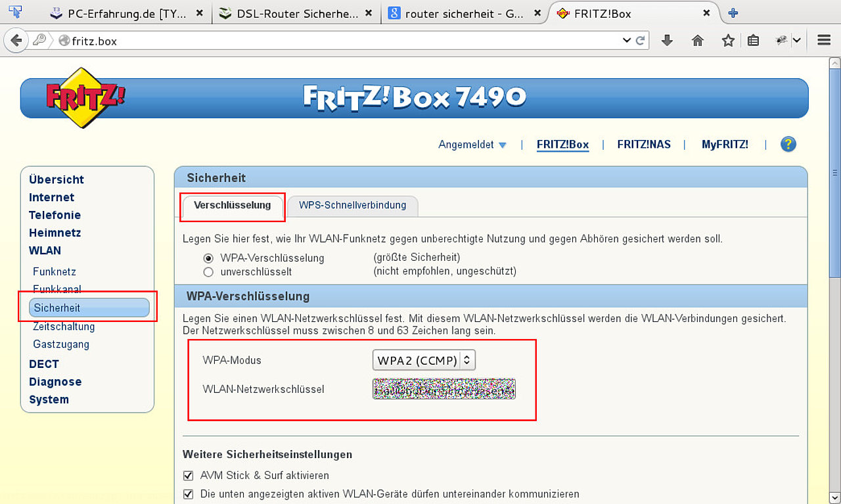Open Telefonie menu in sidebar
The width and height of the screenshot is (841, 504).
tap(55, 215)
